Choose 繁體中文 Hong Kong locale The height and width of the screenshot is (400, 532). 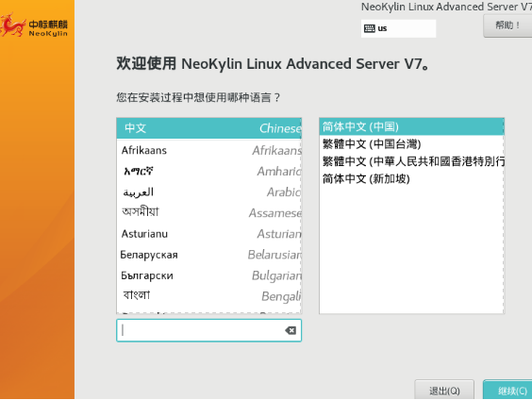(x=411, y=161)
